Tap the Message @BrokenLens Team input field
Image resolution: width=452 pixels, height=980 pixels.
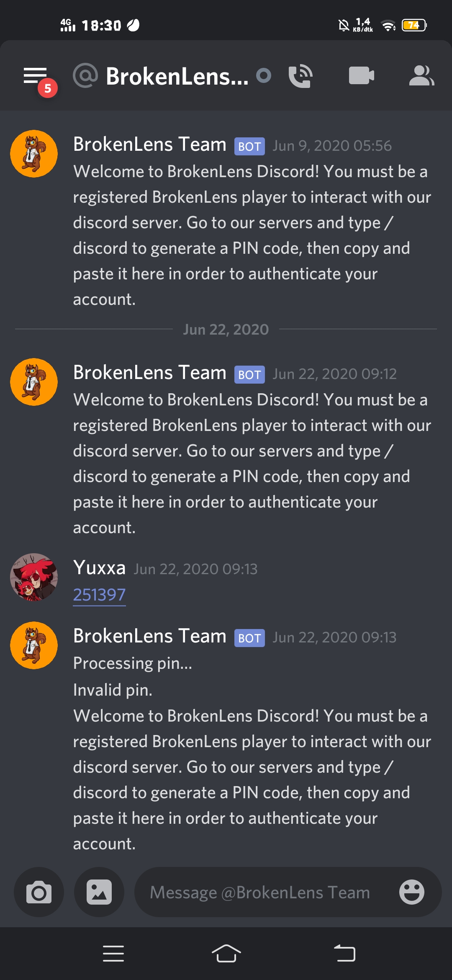click(x=268, y=892)
